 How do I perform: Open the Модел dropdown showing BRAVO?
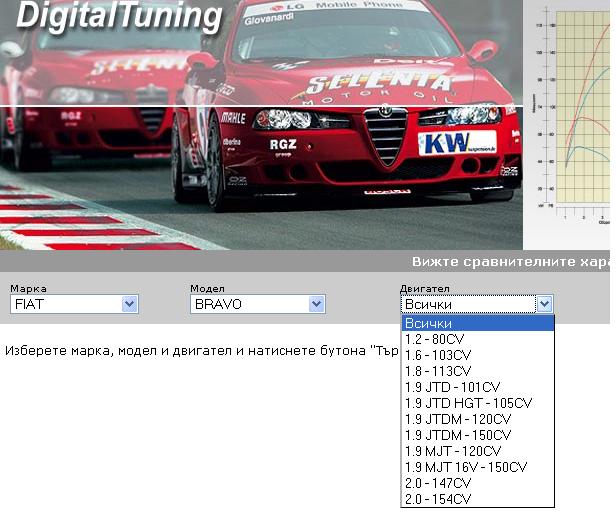(x=258, y=304)
